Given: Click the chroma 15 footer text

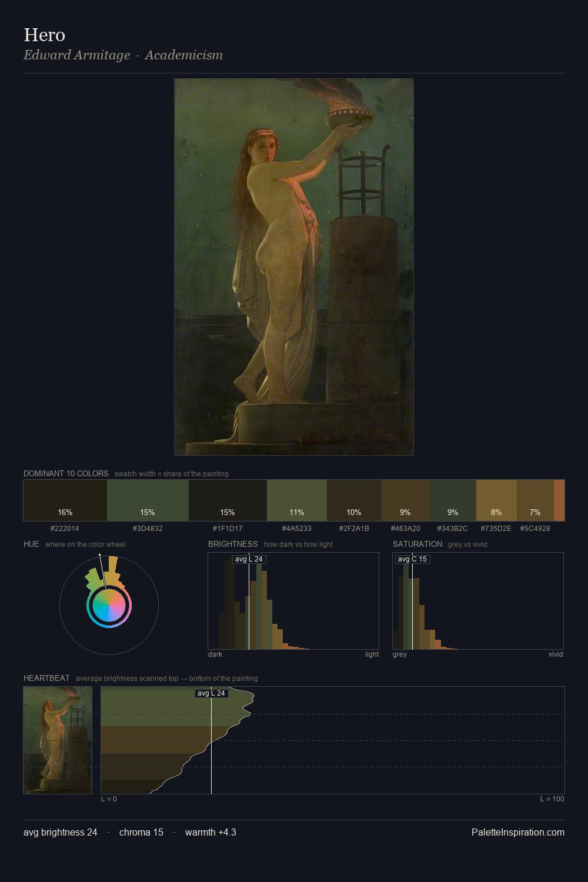Looking at the screenshot, I should point(141,832).
